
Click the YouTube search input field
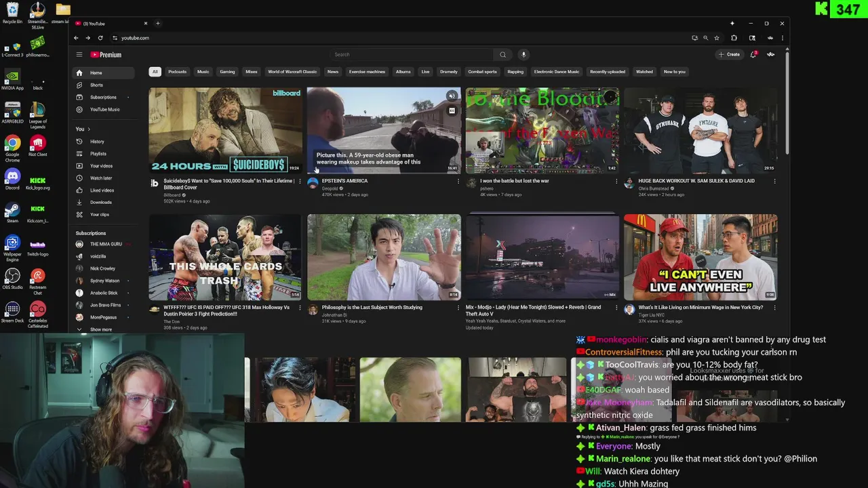[412, 55]
